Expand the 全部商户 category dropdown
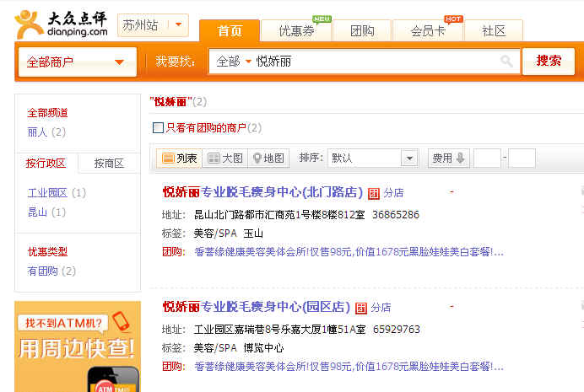Image resolution: width=584 pixels, height=392 pixels. [x=78, y=62]
